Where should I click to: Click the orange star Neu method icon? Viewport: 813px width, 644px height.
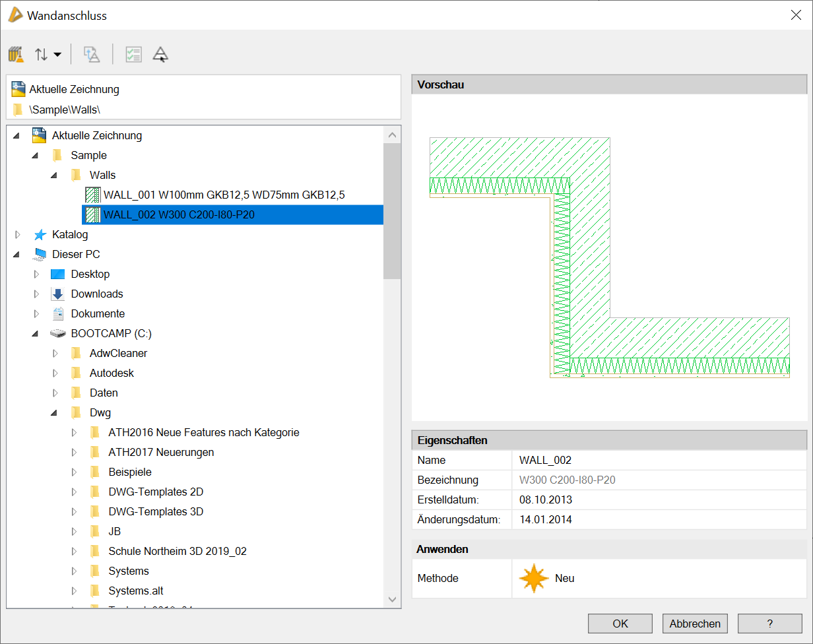(533, 578)
